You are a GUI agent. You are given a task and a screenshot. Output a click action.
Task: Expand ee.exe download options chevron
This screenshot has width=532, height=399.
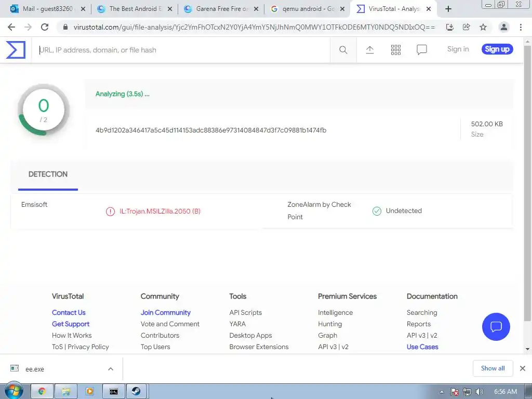point(111,369)
